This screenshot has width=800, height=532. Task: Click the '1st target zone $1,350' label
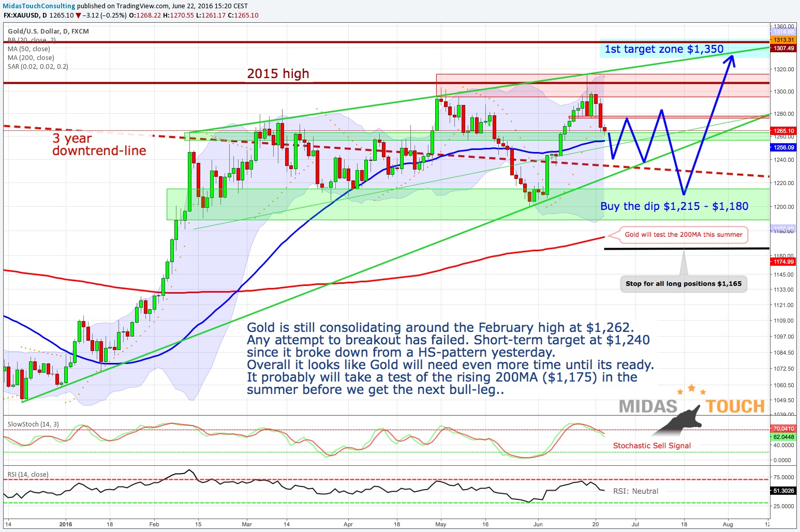pos(664,49)
